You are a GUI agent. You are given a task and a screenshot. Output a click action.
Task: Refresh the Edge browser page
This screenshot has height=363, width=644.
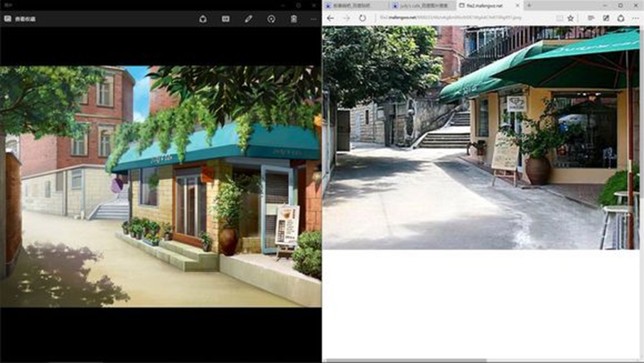click(x=363, y=18)
